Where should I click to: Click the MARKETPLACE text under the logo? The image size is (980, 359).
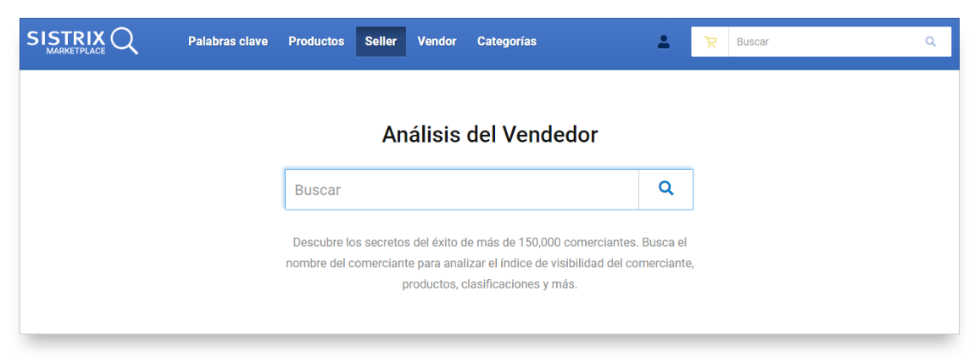coord(75,51)
